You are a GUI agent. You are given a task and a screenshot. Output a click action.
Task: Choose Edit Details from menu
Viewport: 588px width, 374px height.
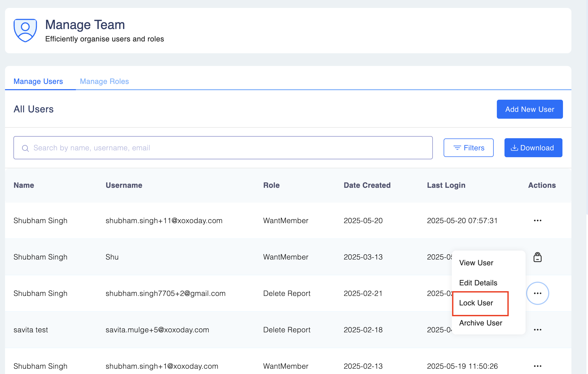pos(478,283)
